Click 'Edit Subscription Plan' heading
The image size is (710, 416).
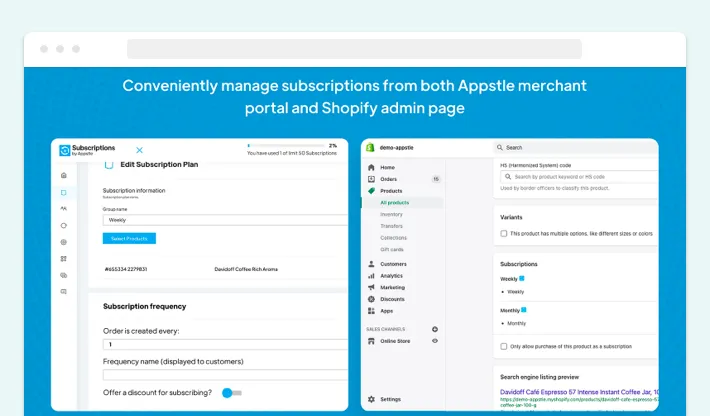tap(159, 164)
